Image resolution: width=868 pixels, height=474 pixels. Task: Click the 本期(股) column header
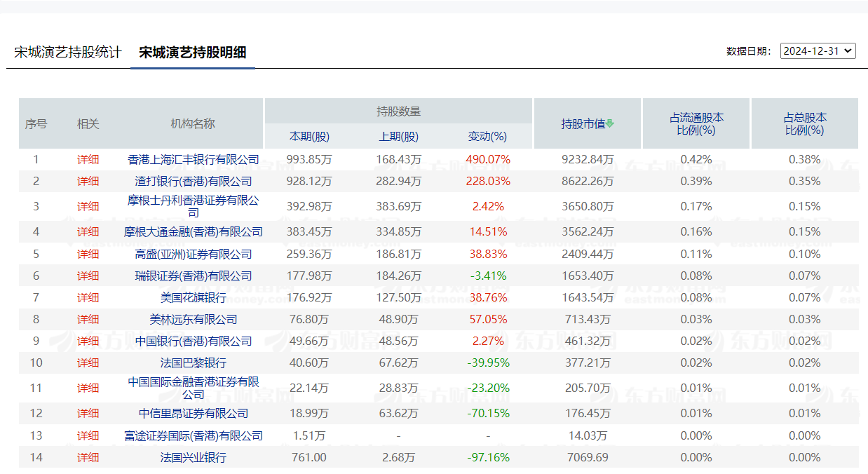pyautogui.click(x=309, y=136)
